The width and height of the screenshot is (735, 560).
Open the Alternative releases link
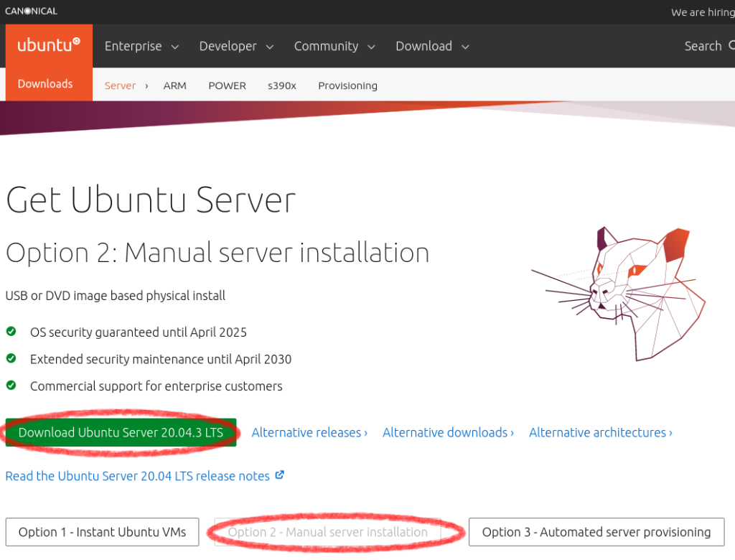309,432
